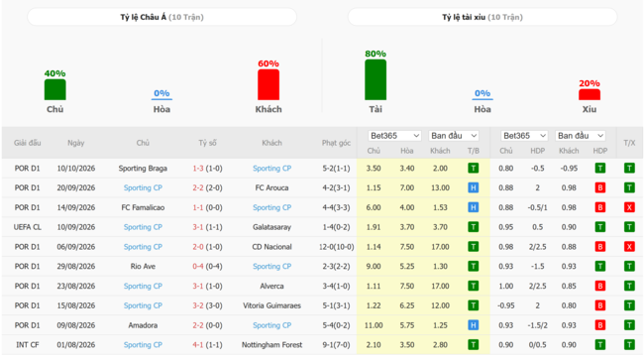644x361 pixels.
Task: Click date 10/09/2026 in UEFA CL row
Action: 76,227
